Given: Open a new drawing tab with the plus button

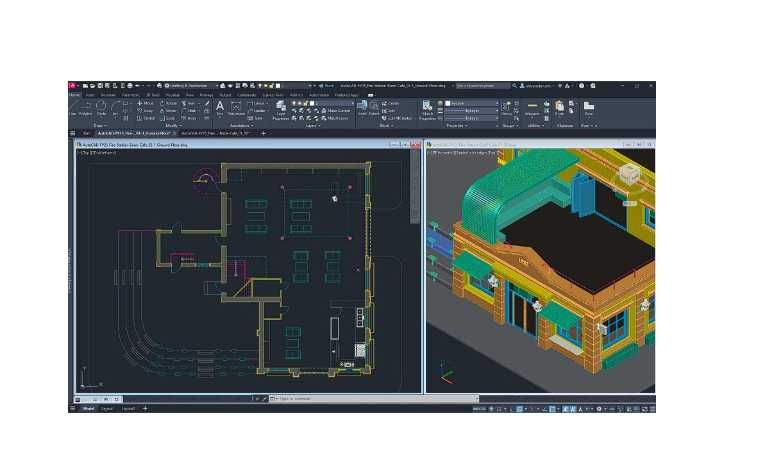Looking at the screenshot, I should tap(263, 133).
